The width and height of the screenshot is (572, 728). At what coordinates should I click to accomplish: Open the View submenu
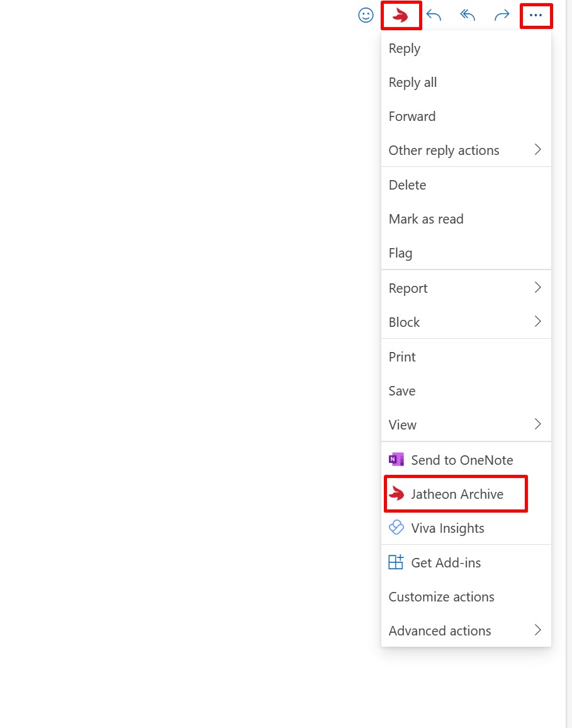pyautogui.click(x=466, y=424)
